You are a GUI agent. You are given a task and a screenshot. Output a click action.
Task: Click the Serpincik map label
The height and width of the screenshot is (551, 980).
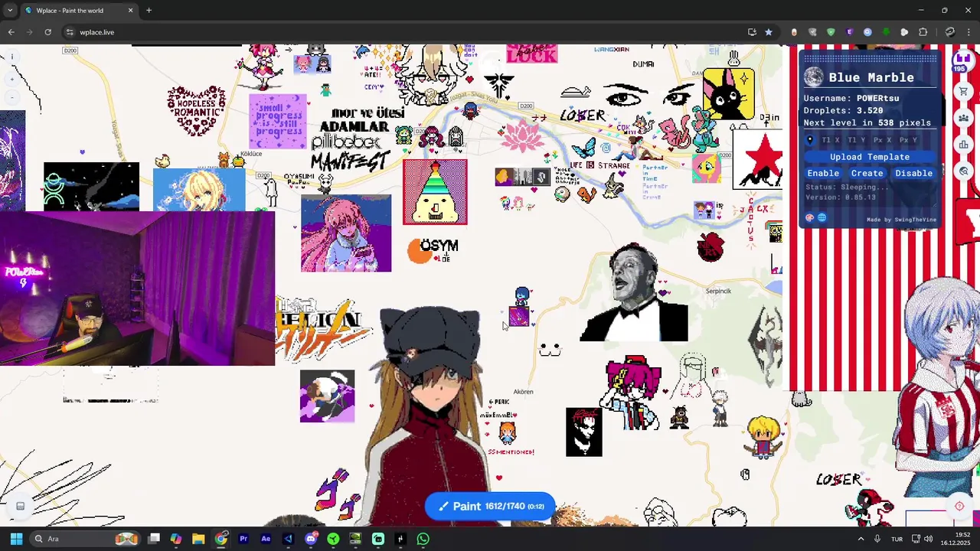[718, 291]
